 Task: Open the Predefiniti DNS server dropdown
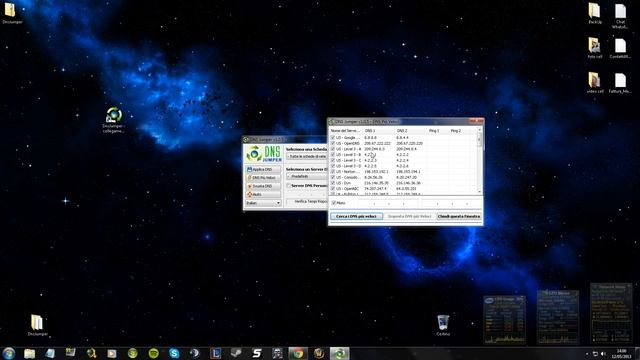[x=307, y=177]
